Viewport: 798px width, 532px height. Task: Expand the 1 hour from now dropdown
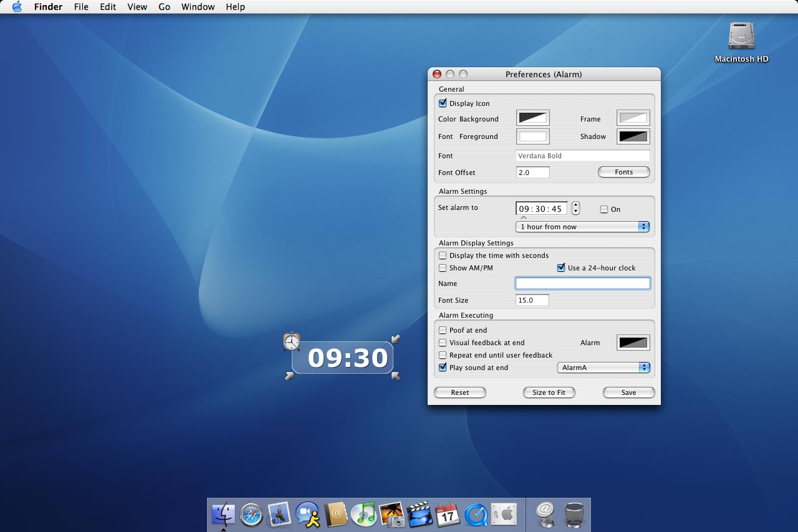(x=582, y=227)
